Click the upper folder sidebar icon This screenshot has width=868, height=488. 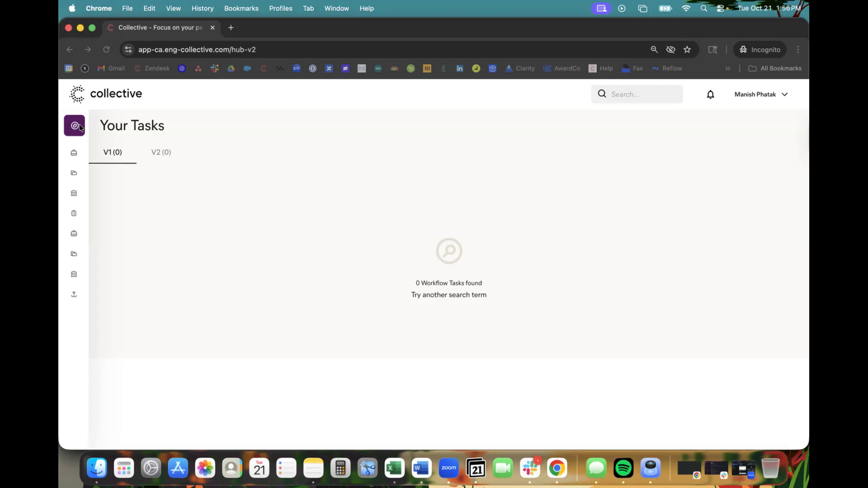(74, 173)
